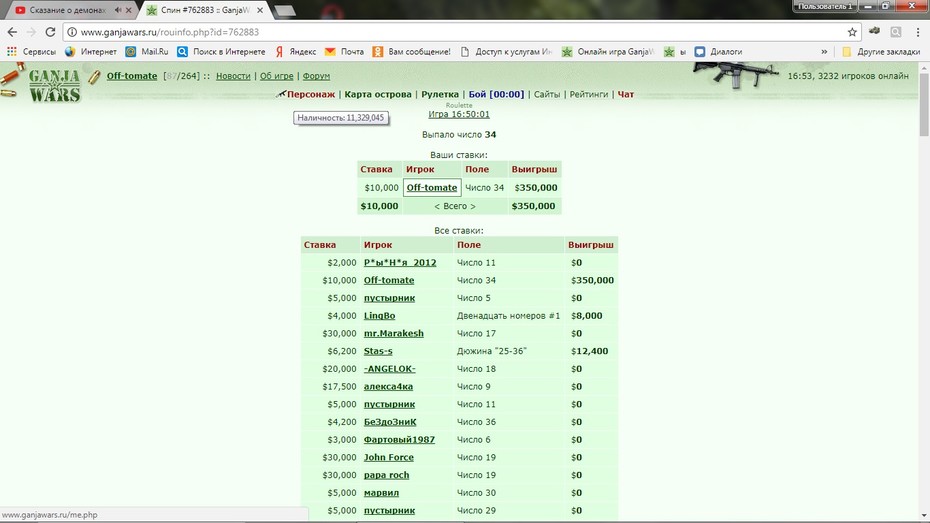Click Пользователь 1 profile button

[824, 6]
